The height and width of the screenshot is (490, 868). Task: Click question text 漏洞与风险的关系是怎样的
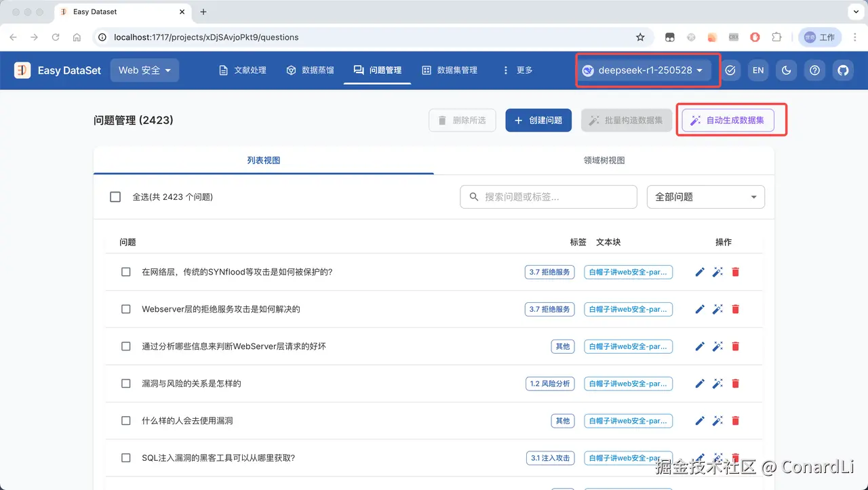(191, 384)
